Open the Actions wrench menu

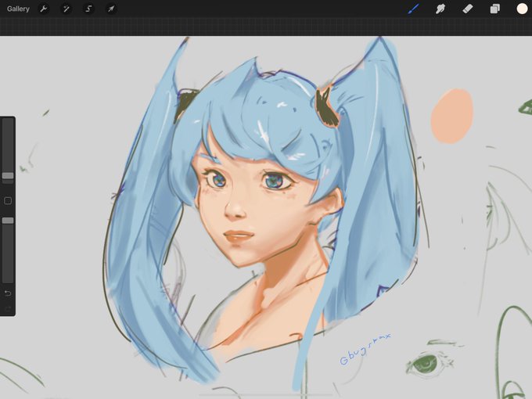point(44,9)
